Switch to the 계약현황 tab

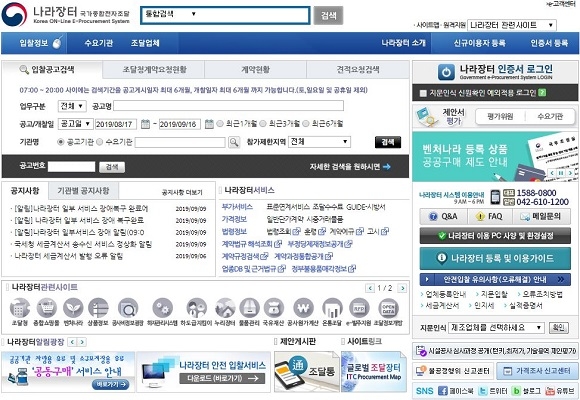(255, 70)
